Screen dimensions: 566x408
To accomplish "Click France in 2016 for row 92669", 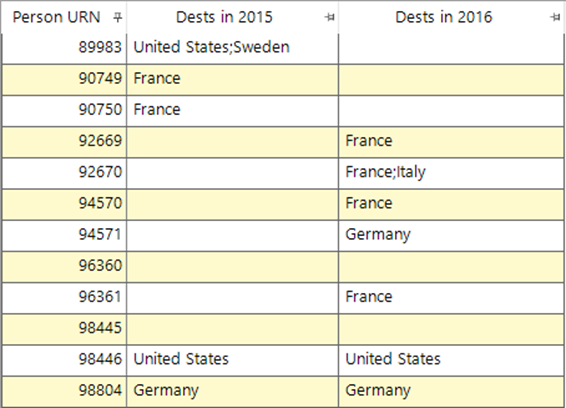I will click(x=451, y=142).
